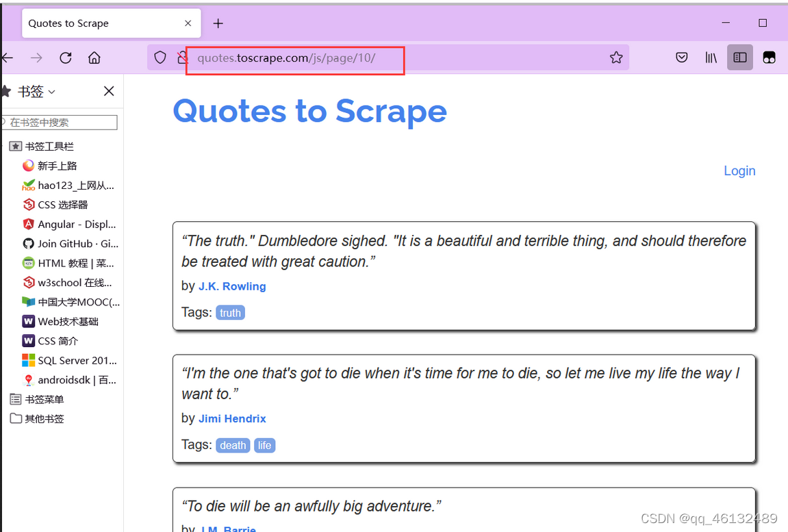This screenshot has height=532, width=788.
Task: Click the back navigation arrow
Action: tap(7, 58)
